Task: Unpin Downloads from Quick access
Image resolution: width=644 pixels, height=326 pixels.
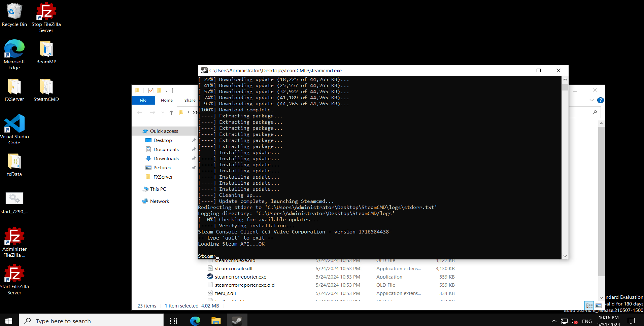Action: [194, 158]
